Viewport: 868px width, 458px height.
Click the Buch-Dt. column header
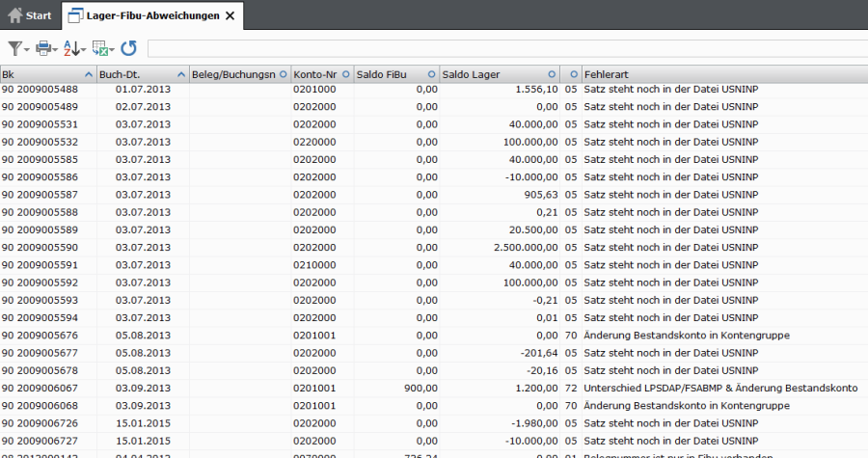click(x=143, y=74)
